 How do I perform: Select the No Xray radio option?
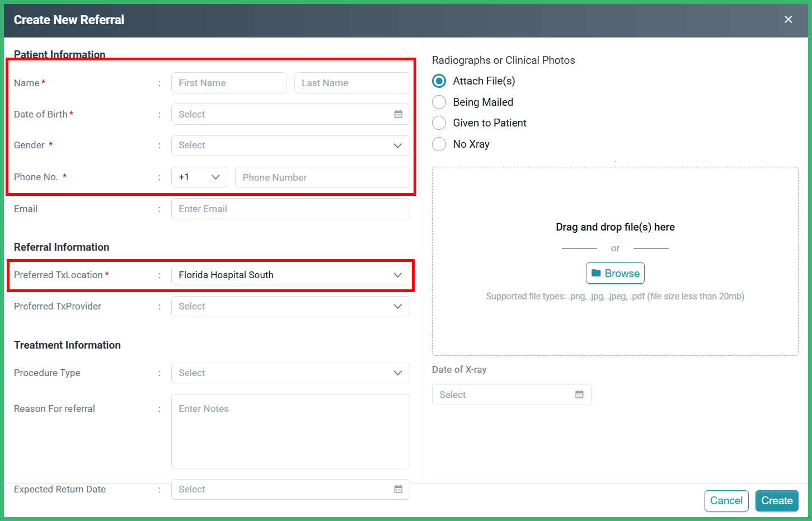click(439, 144)
